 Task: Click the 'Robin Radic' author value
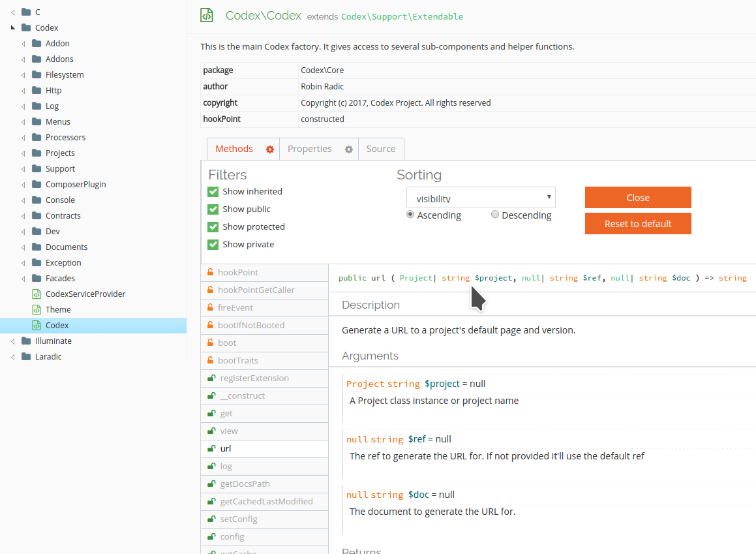pos(322,86)
